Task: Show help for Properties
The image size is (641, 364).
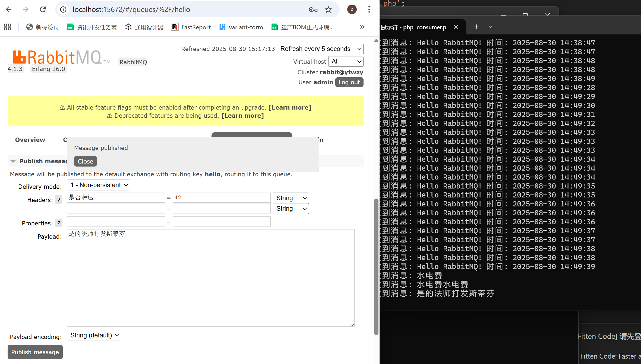Action: tap(59, 223)
